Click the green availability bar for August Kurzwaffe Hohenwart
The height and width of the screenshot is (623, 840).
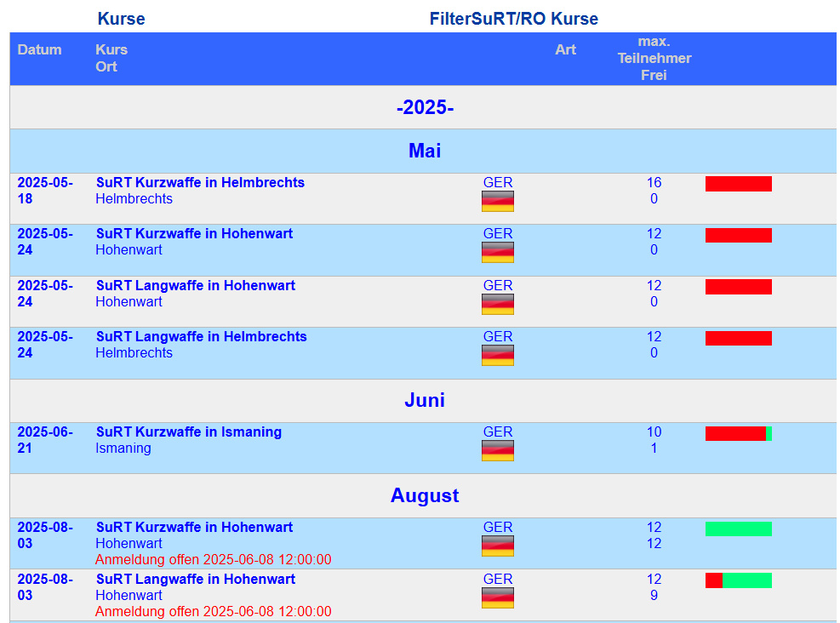tap(739, 529)
